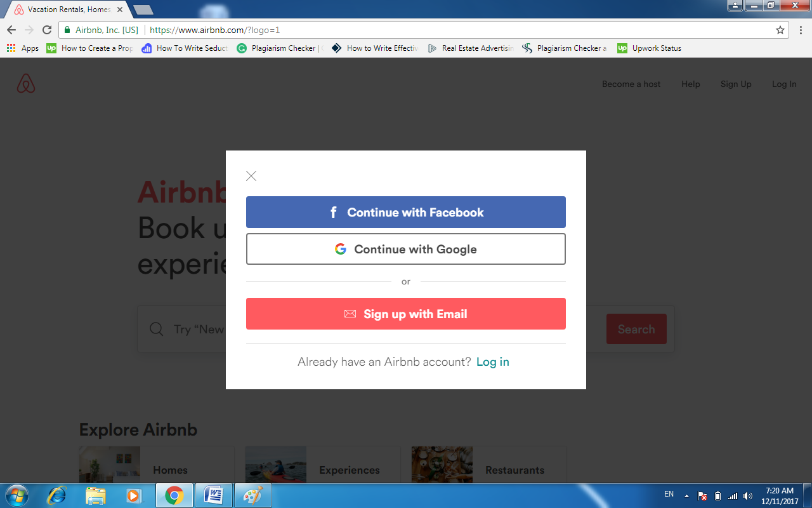
Task: Open the first Plagiarism Checker bookmark
Action: [x=280, y=48]
